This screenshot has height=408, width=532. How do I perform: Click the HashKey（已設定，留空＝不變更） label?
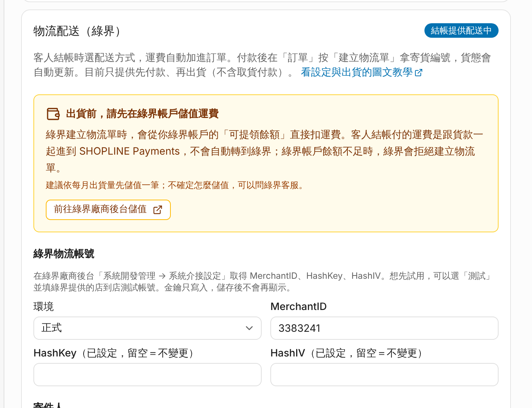pyautogui.click(x=114, y=353)
